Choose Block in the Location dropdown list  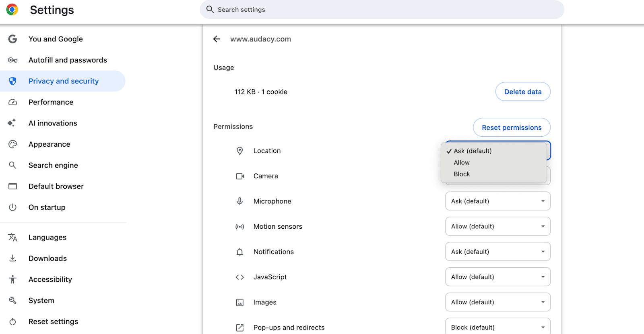coord(462,174)
